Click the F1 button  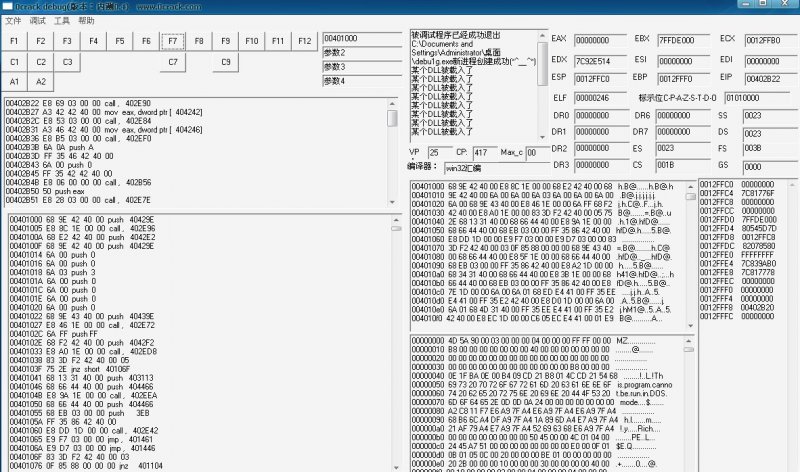pyautogui.click(x=14, y=41)
